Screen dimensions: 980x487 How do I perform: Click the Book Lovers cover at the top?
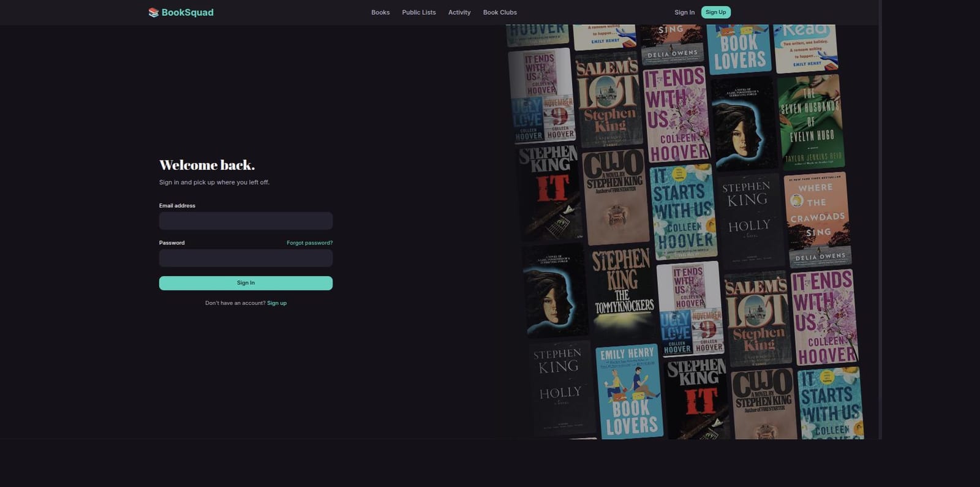point(739,49)
